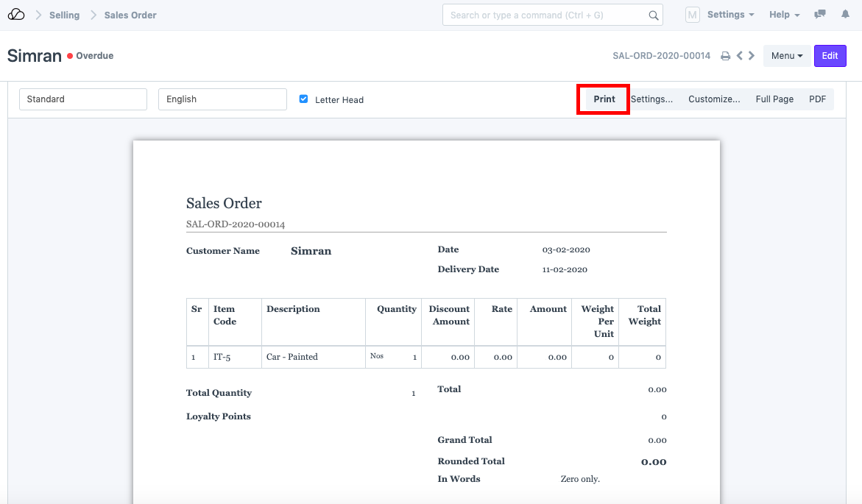862x504 pixels.
Task: Select the PDF option
Action: point(817,99)
